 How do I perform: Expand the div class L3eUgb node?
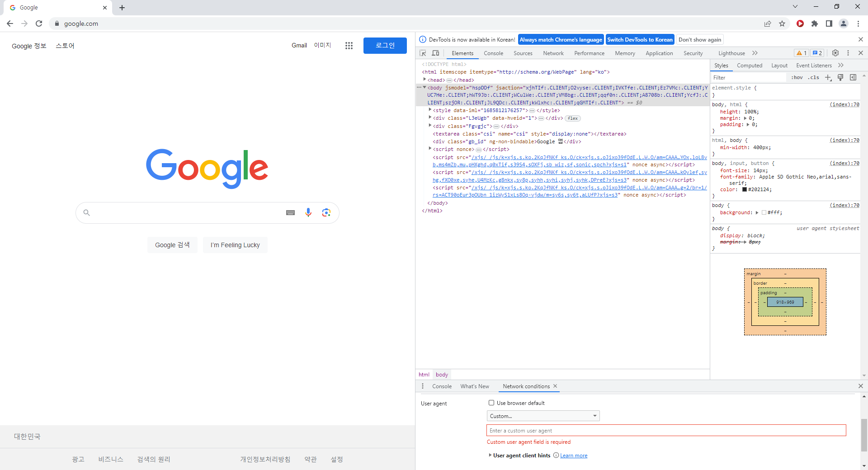430,117
